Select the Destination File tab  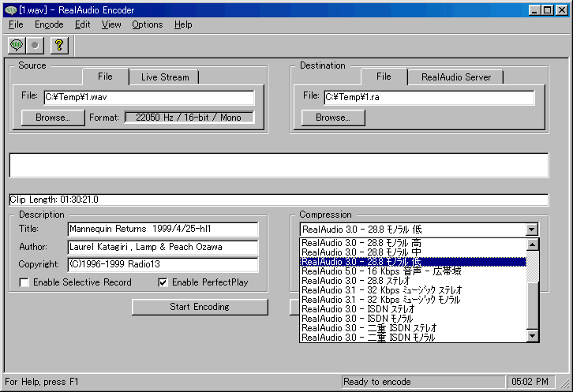point(384,77)
